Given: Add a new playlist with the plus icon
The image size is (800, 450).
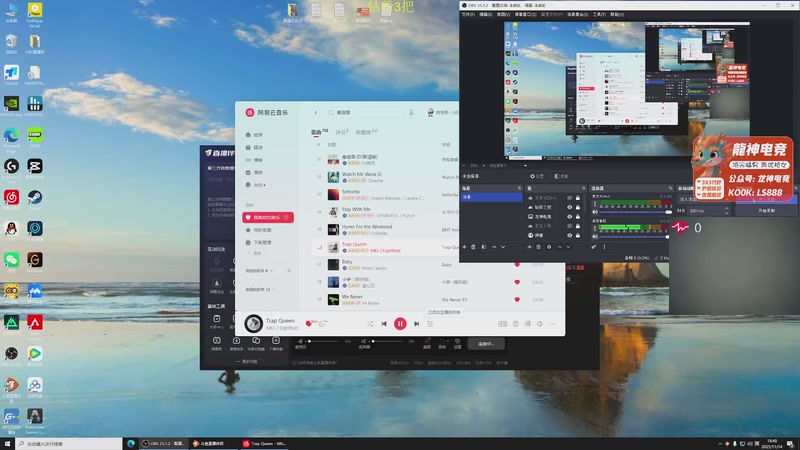Looking at the screenshot, I should [x=289, y=270].
